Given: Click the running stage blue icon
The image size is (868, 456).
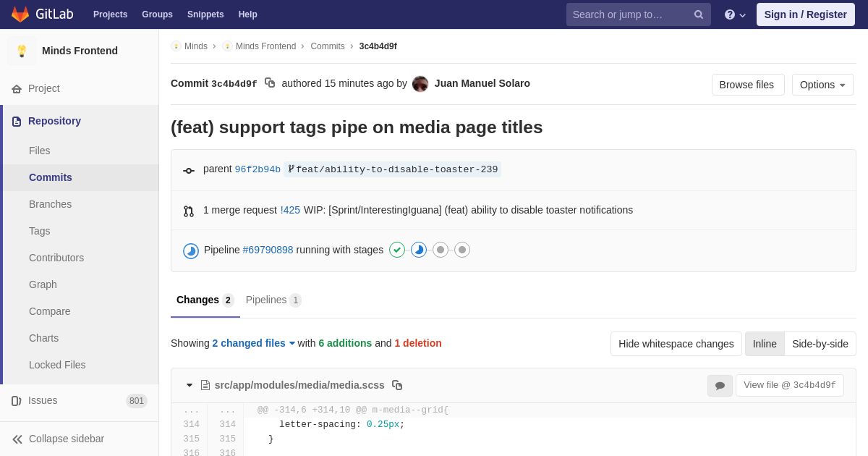Looking at the screenshot, I should click(419, 250).
